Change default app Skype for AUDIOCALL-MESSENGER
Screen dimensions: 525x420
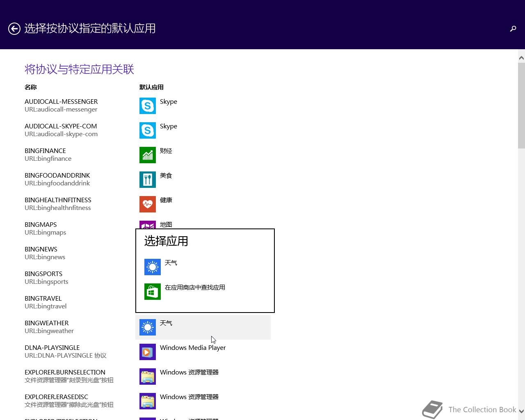[169, 102]
